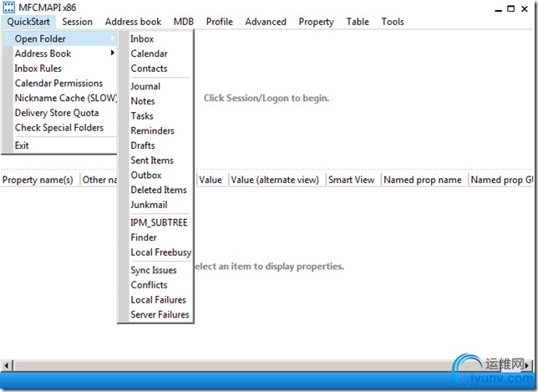This screenshot has width=538, height=392.
Task: Open the Drafts folder
Action: (155, 145)
